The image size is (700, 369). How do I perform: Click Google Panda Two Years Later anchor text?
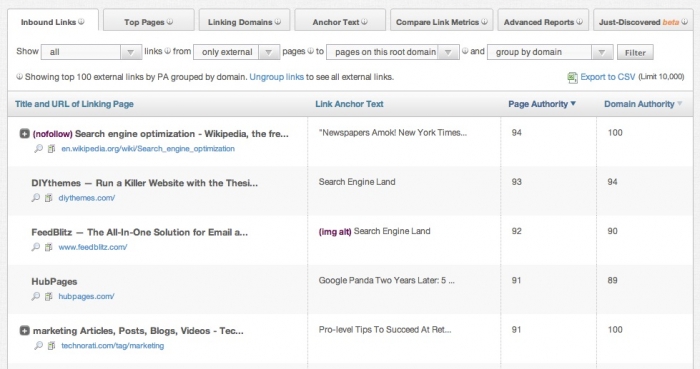387,280
